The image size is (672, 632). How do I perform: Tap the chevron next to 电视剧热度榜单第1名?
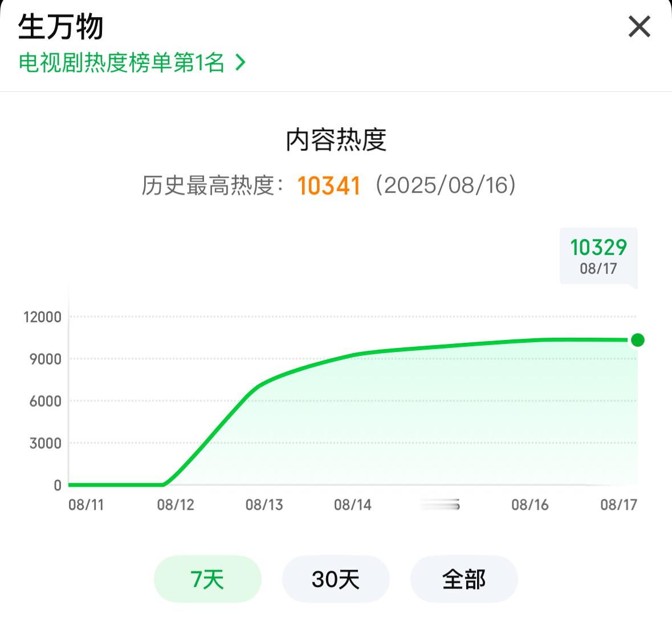coord(241,63)
